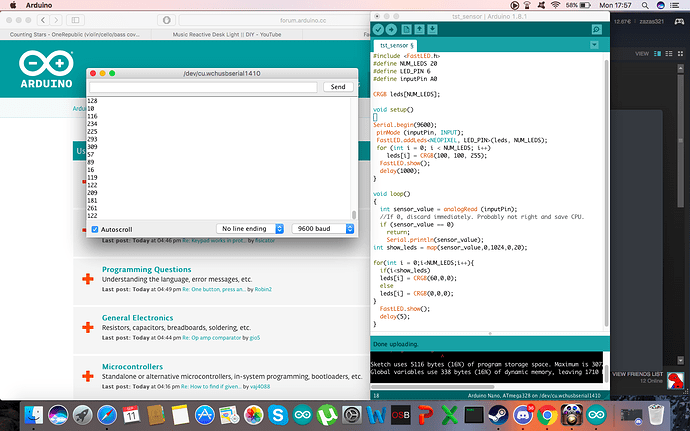Open Spotlight search in the menu bar
Screen dimensions: 690x431
click(645, 5)
